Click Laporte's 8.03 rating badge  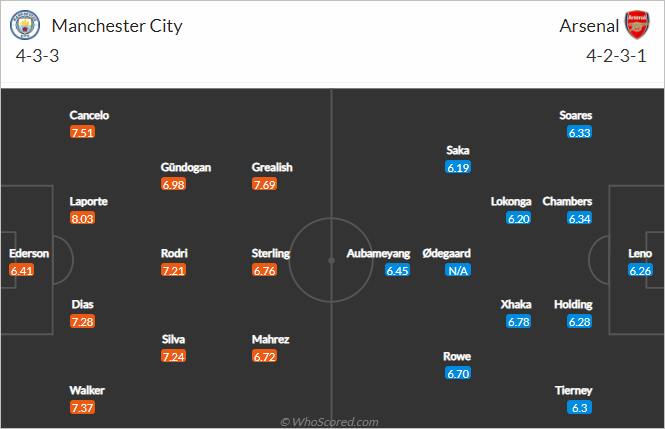point(82,218)
